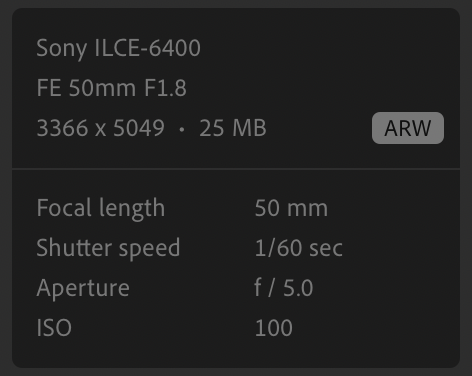Screen dimensions: 472x376
Task: Click the Aperture label
Action: (83, 289)
